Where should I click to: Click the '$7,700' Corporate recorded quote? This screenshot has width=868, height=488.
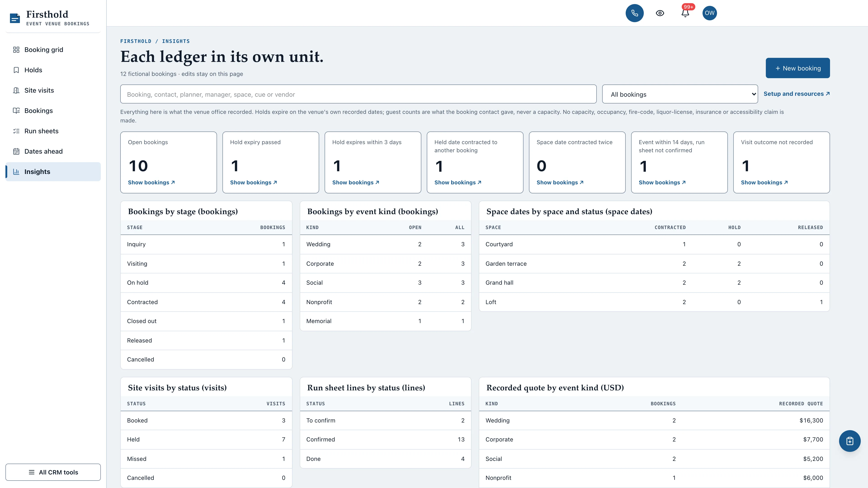tap(813, 439)
